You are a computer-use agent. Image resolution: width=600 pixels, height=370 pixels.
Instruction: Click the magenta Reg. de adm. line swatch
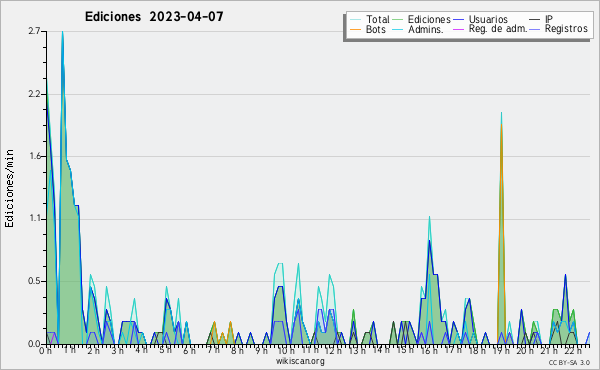459,29
